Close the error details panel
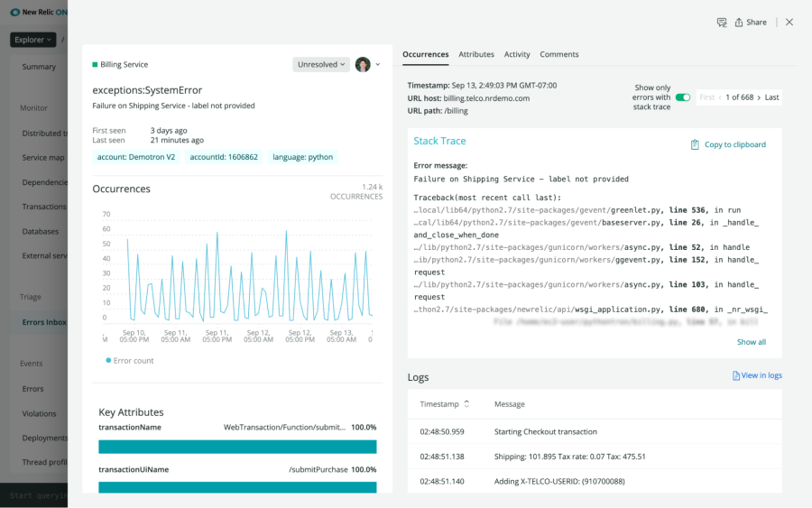This screenshot has height=508, width=812. (789, 23)
